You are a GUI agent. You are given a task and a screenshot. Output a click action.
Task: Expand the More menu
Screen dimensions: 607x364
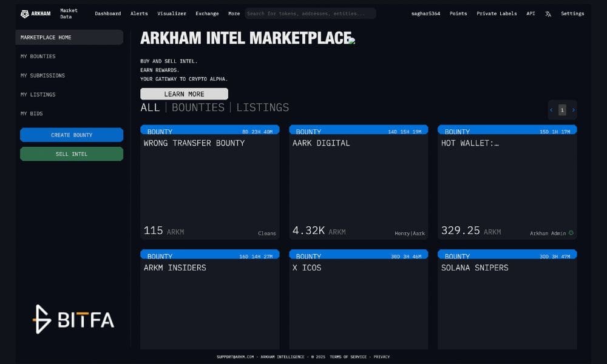tap(234, 13)
